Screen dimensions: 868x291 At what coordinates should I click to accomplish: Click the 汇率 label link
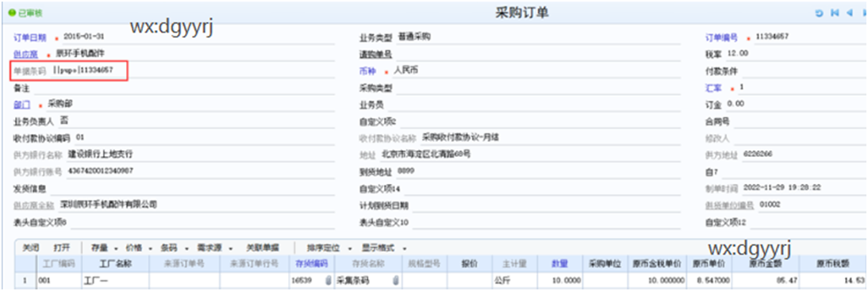713,88
